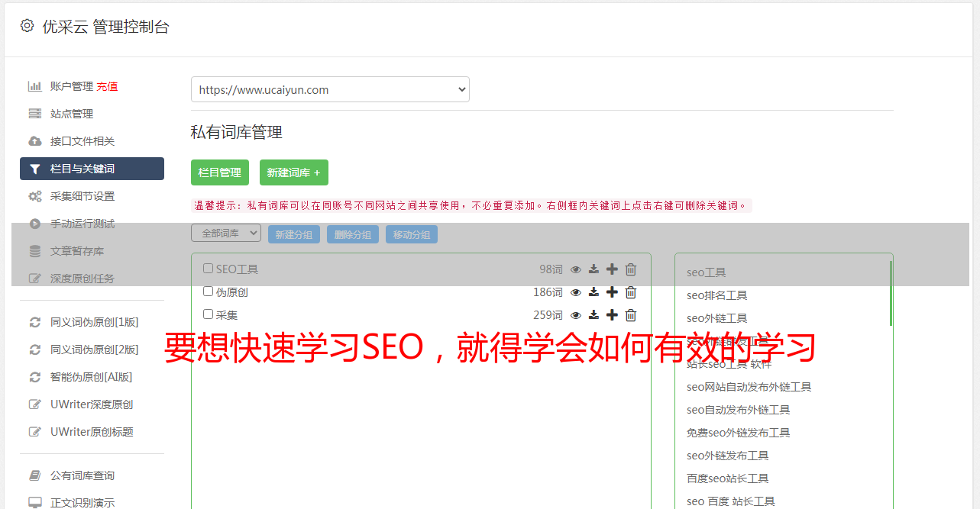980x509 pixels.
Task: View keywords of the SEO工具 library
Action: click(x=576, y=269)
